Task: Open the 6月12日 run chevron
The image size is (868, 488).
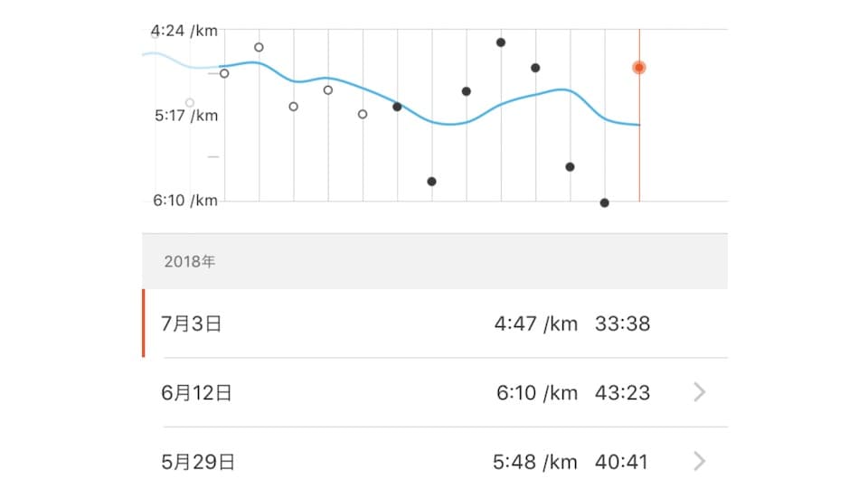Action: point(700,392)
